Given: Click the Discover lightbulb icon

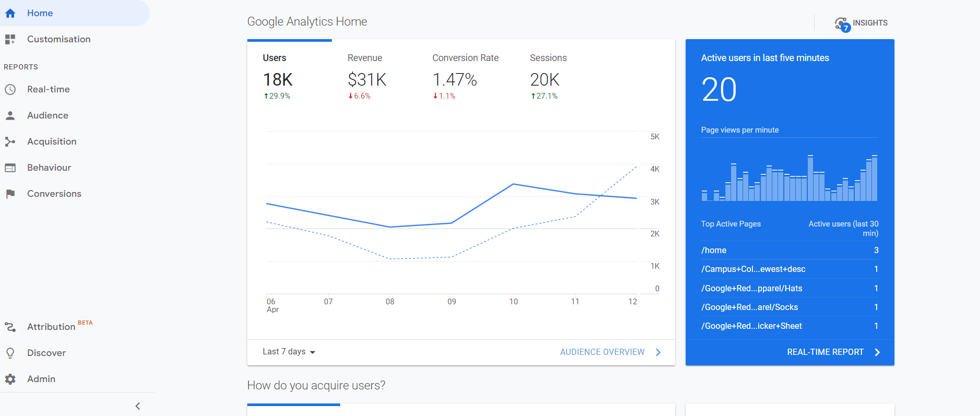Looking at the screenshot, I should 10,353.
